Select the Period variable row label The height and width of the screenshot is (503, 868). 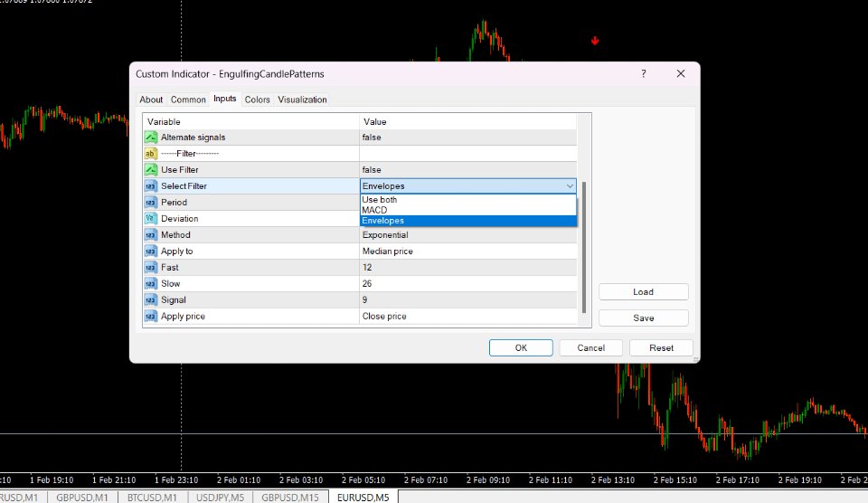[x=174, y=203]
